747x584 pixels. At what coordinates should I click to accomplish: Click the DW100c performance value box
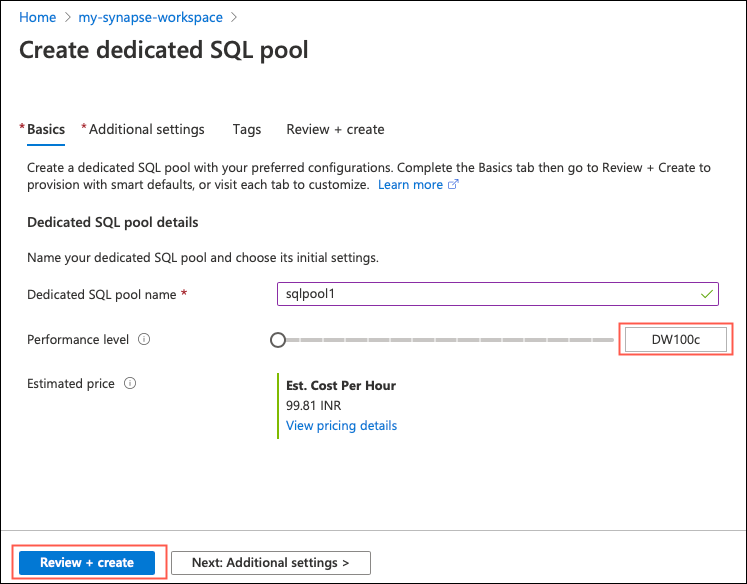(676, 339)
